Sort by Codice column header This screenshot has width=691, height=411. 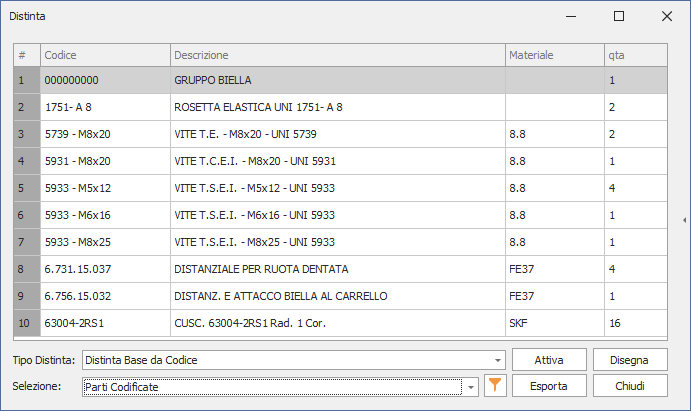[x=104, y=55]
